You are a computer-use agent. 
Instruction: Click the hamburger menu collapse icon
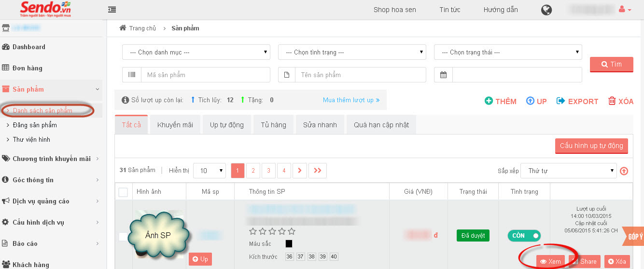112,10
